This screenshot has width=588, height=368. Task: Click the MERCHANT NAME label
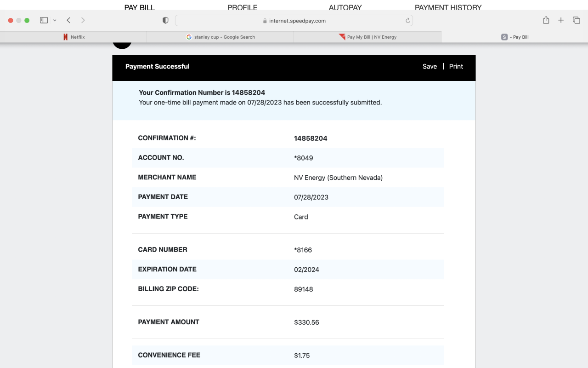point(167,177)
